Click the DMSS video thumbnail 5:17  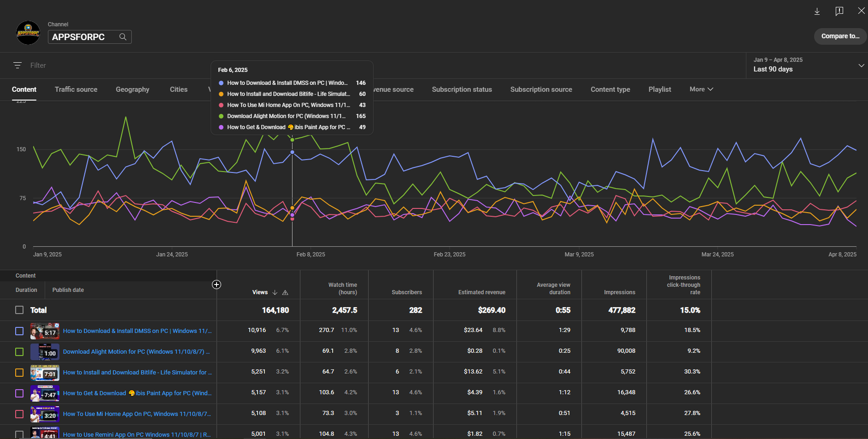tap(45, 331)
